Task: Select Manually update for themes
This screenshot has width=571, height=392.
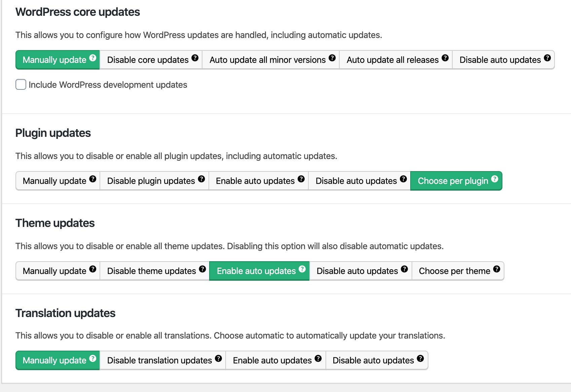Action: point(58,271)
